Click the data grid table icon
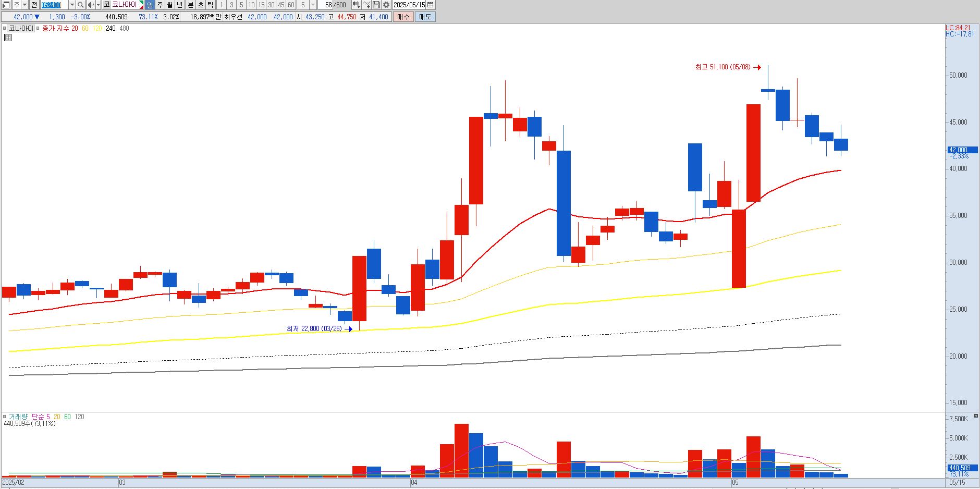The height and width of the screenshot is (489, 980). point(8,38)
